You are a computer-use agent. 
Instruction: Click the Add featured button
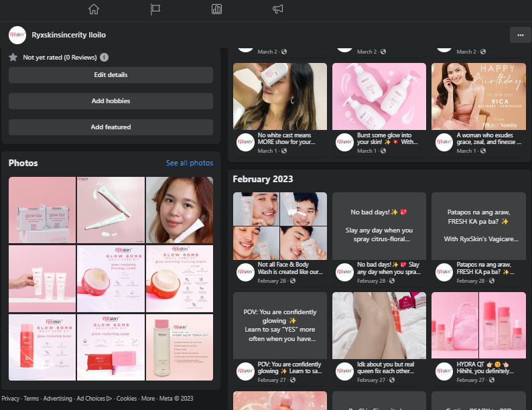click(111, 127)
